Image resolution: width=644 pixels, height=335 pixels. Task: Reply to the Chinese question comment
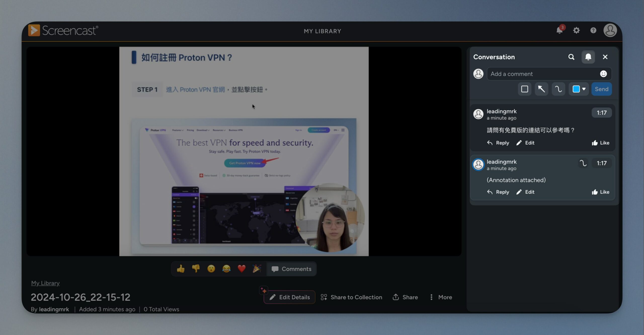(x=498, y=143)
